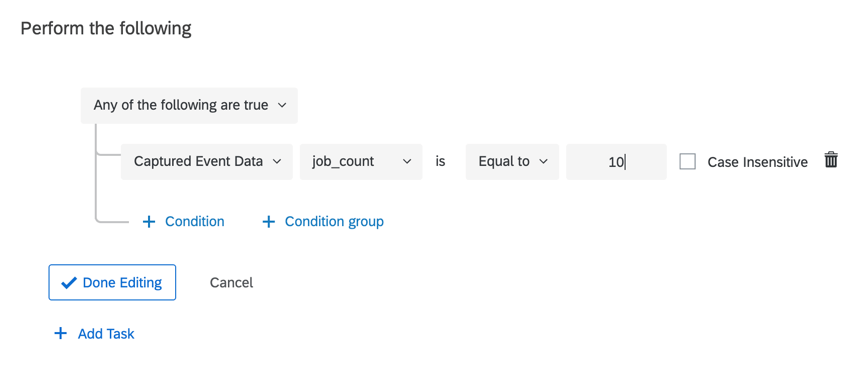
Task: Cancel editing the conditions
Action: (231, 282)
